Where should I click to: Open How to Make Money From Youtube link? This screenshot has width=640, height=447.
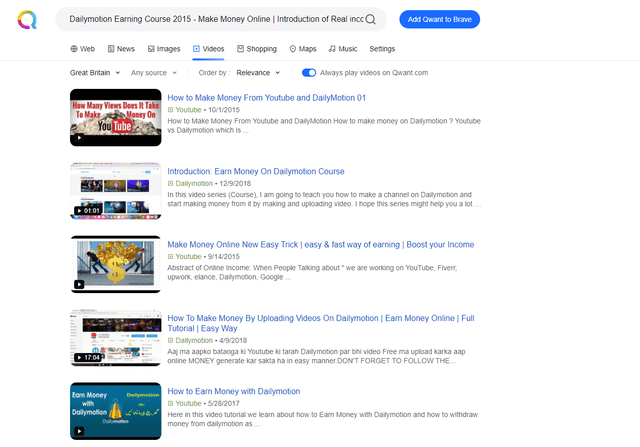[x=267, y=98]
